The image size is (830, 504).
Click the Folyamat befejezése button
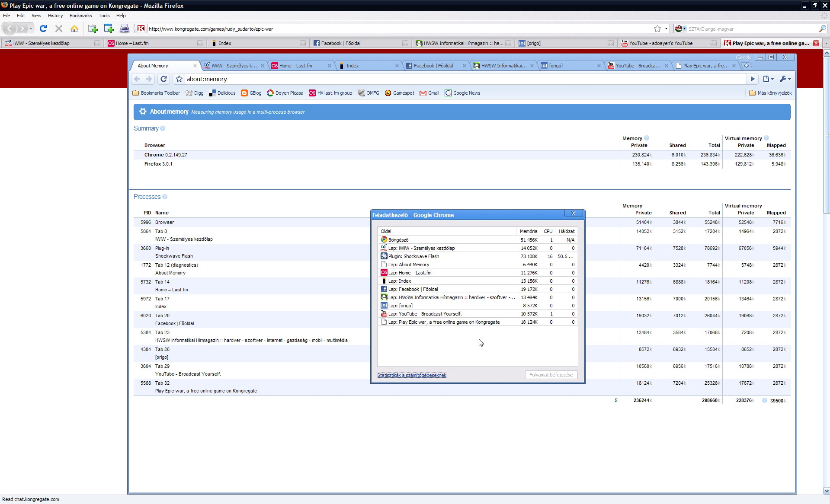pos(551,375)
